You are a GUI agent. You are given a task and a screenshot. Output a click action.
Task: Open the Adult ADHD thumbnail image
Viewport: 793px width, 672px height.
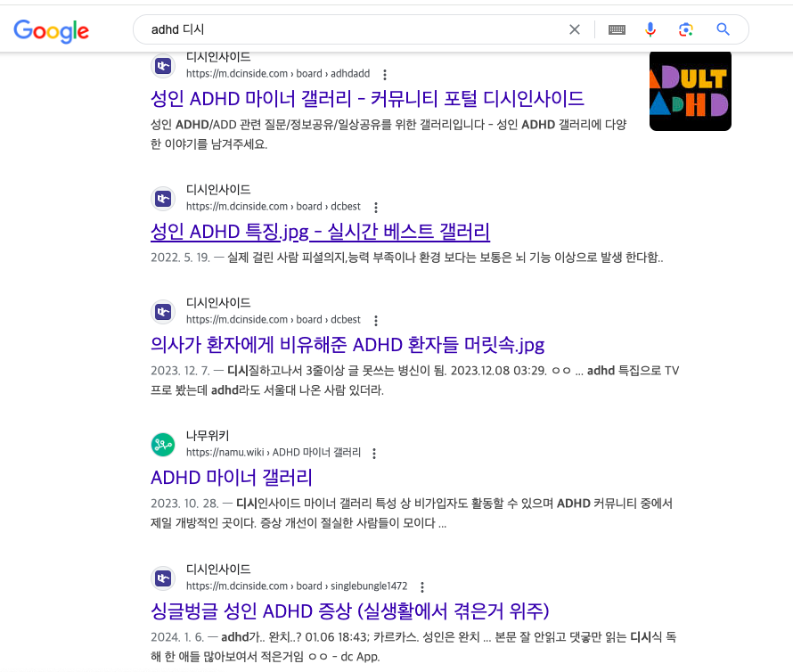coord(691,91)
